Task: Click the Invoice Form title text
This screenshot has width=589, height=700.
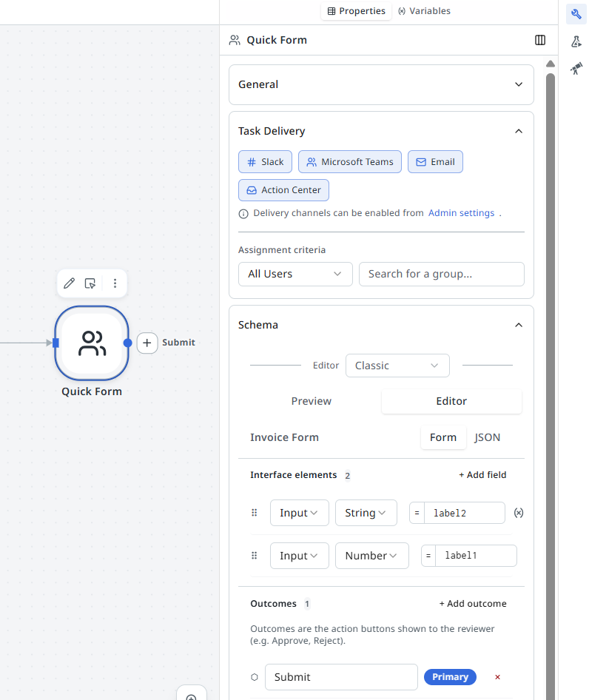Action: tap(284, 437)
